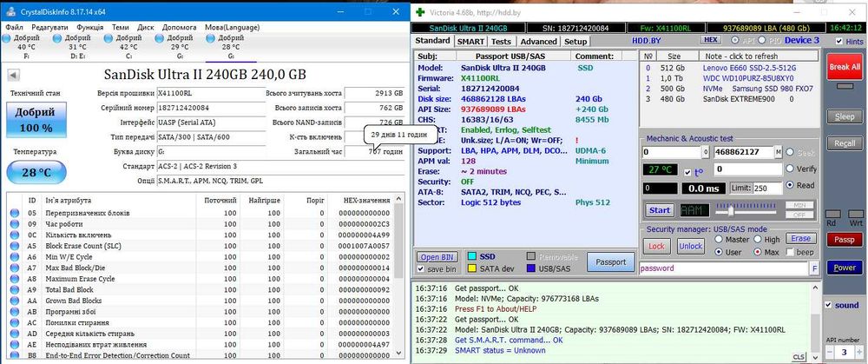
Task: Select the High security radio button
Action: pos(757,240)
